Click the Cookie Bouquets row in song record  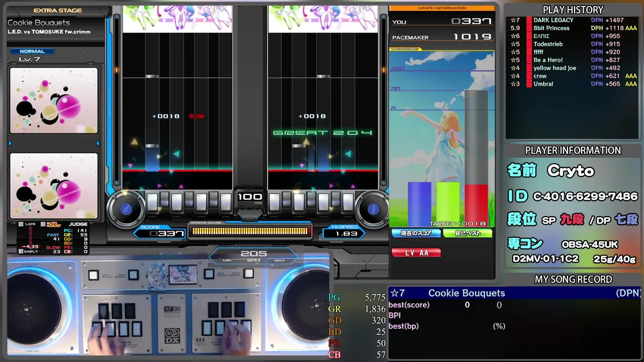pyautogui.click(x=515, y=293)
